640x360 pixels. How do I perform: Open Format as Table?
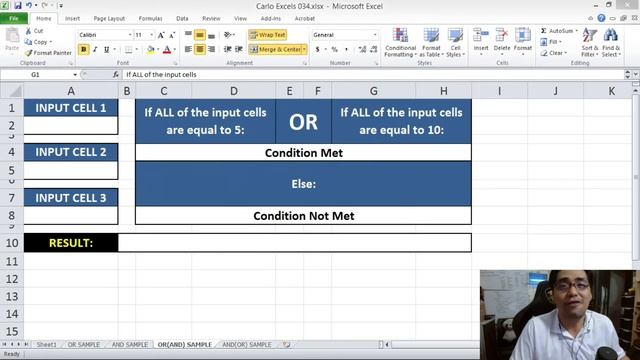[x=431, y=42]
